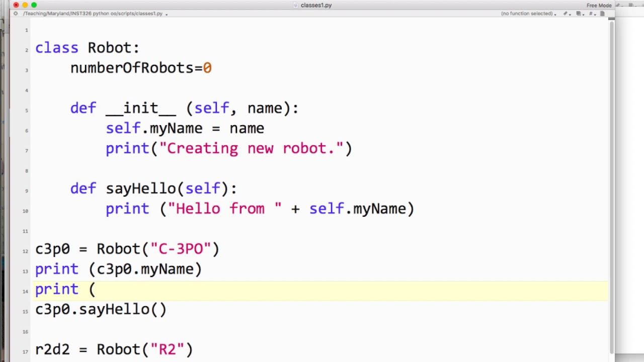Click the classes1.py window title text
This screenshot has height=362, width=644.
click(316, 5)
